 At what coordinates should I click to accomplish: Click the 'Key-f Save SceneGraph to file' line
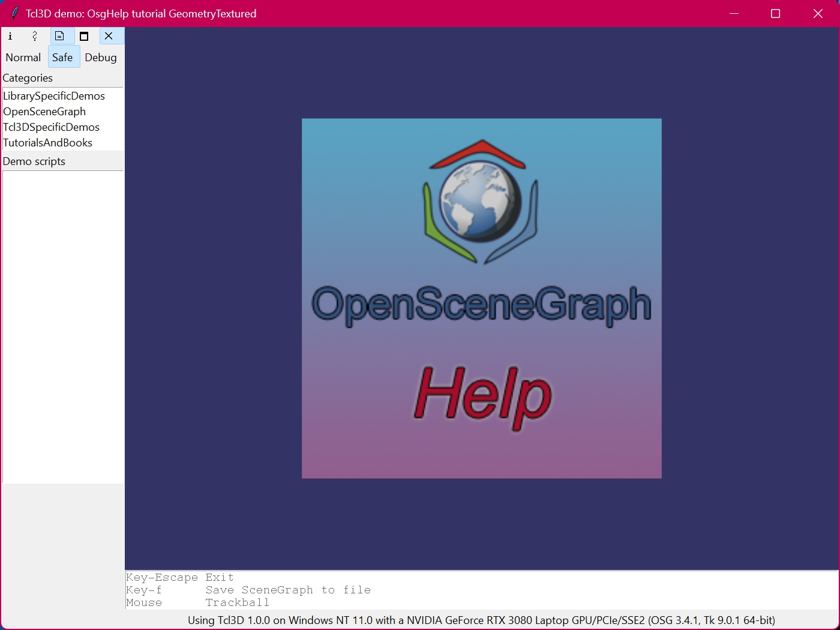248,590
